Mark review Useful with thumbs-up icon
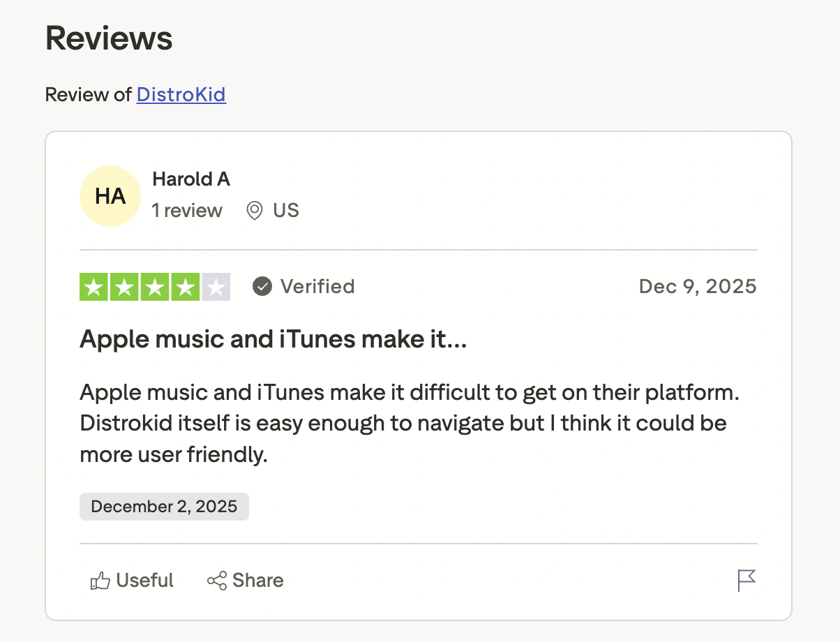Screen dimensions: 840x642 click(x=100, y=581)
